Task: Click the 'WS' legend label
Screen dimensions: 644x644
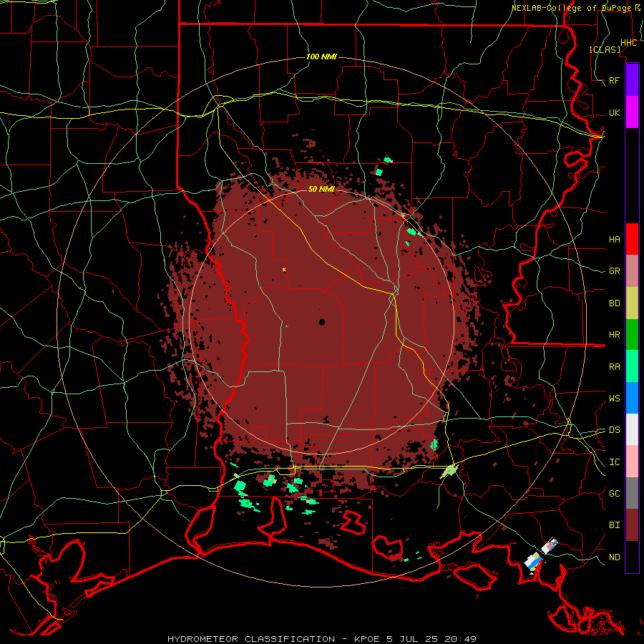Action: pos(614,399)
